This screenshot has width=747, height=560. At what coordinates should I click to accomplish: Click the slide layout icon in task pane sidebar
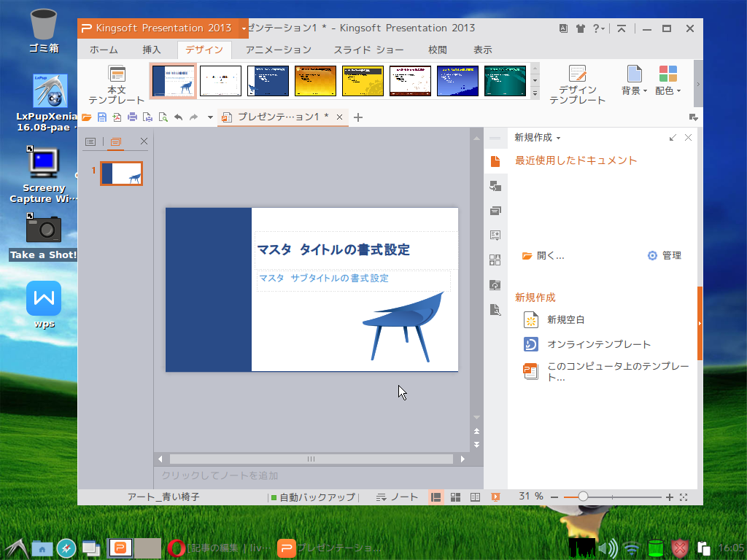495,211
